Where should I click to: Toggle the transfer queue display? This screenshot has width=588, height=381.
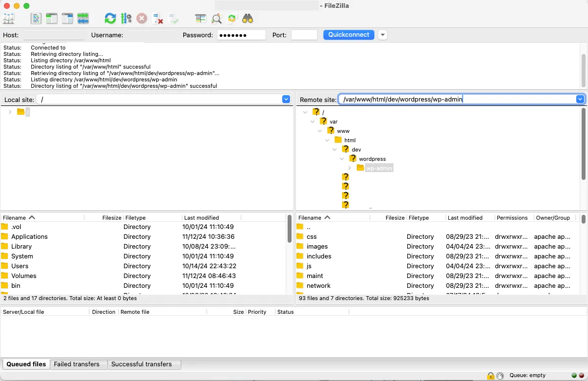pyautogui.click(x=83, y=19)
